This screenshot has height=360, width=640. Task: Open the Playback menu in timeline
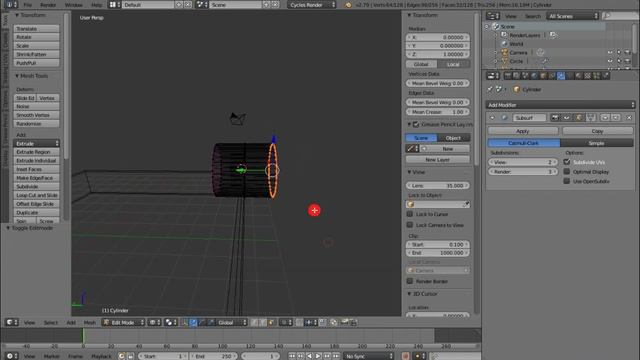(x=101, y=356)
